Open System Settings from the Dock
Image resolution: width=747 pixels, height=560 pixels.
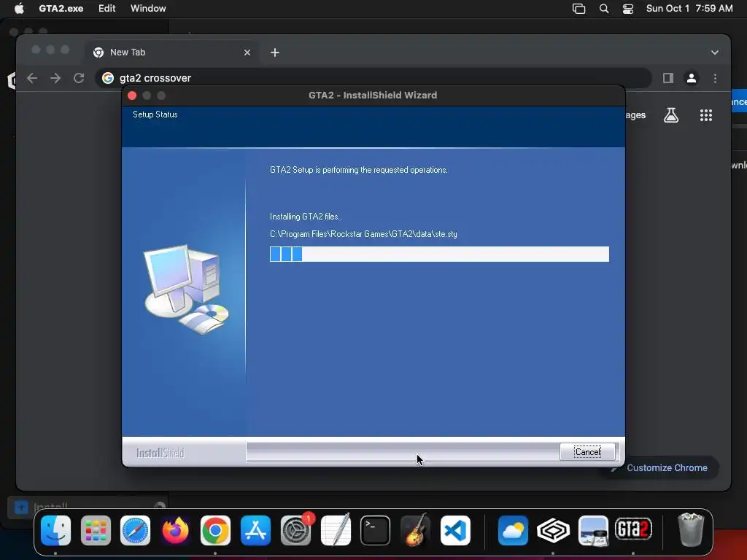[296, 530]
